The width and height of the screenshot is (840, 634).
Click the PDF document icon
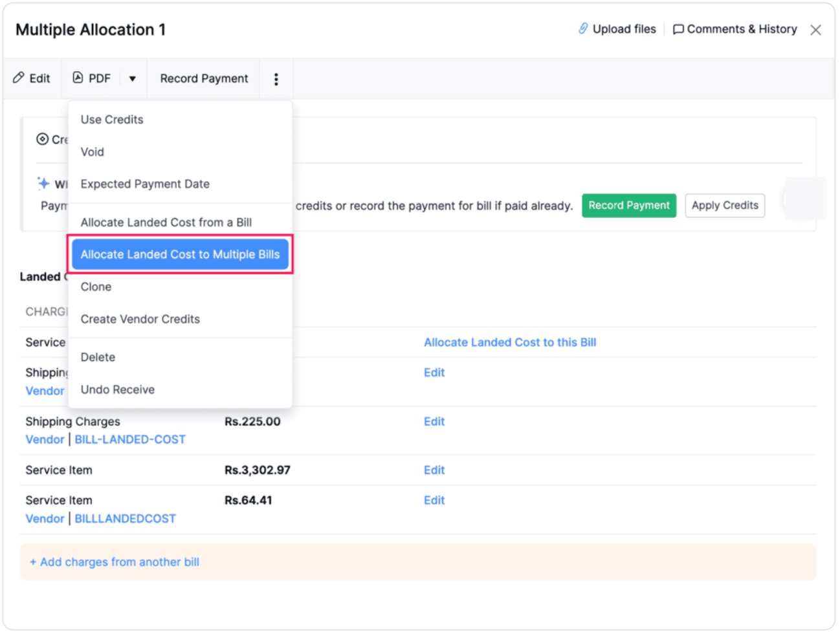tap(78, 78)
